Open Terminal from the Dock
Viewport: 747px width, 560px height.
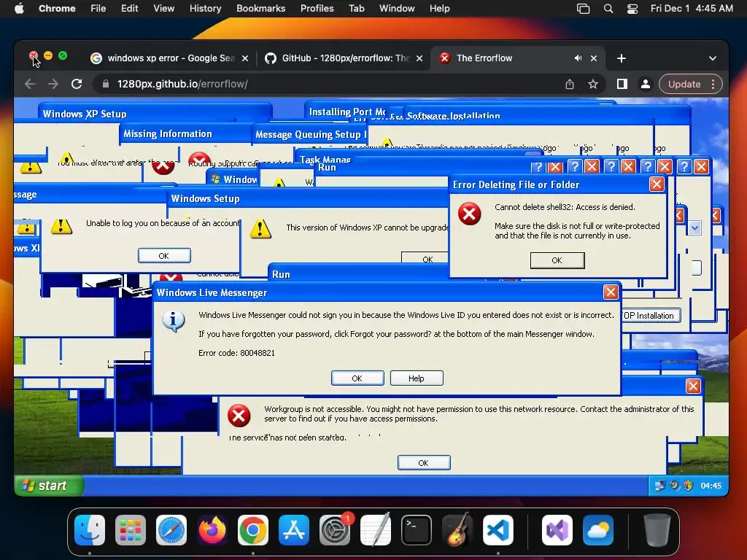[417, 530]
